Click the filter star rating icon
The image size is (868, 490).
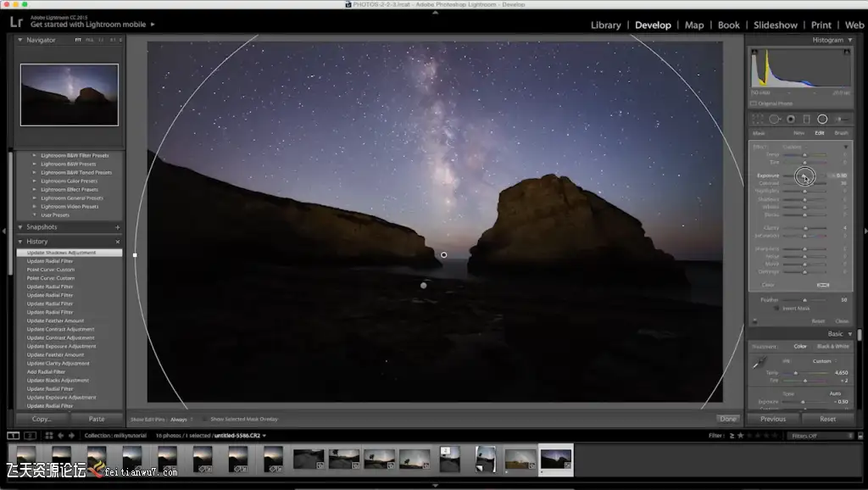pos(741,436)
